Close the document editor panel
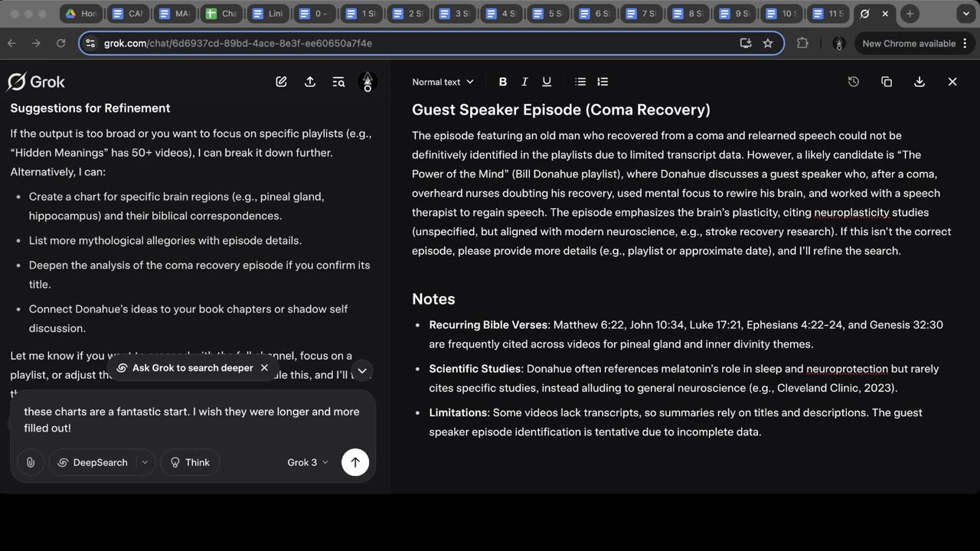This screenshot has width=980, height=551. (x=952, y=82)
